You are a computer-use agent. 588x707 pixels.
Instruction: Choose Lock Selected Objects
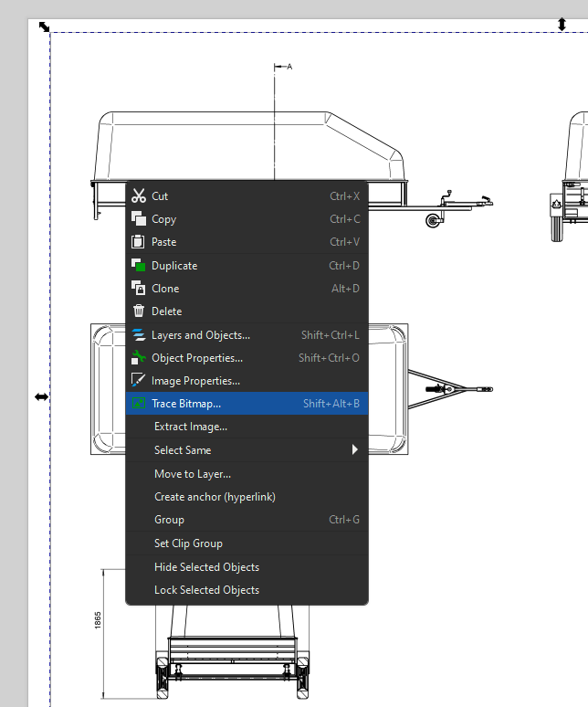[206, 590]
